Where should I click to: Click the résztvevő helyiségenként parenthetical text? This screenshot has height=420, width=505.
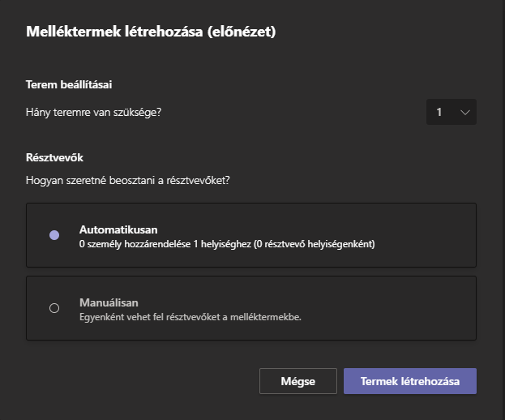click(315, 244)
